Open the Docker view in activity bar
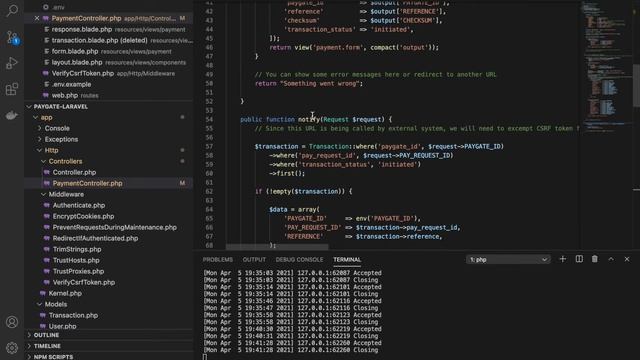Viewport: 640px width, 360px height. [12, 116]
